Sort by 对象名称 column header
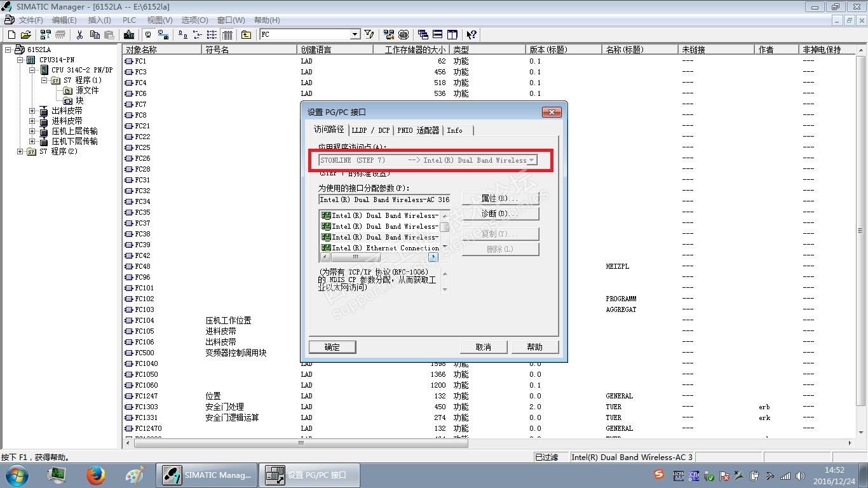 click(x=163, y=50)
